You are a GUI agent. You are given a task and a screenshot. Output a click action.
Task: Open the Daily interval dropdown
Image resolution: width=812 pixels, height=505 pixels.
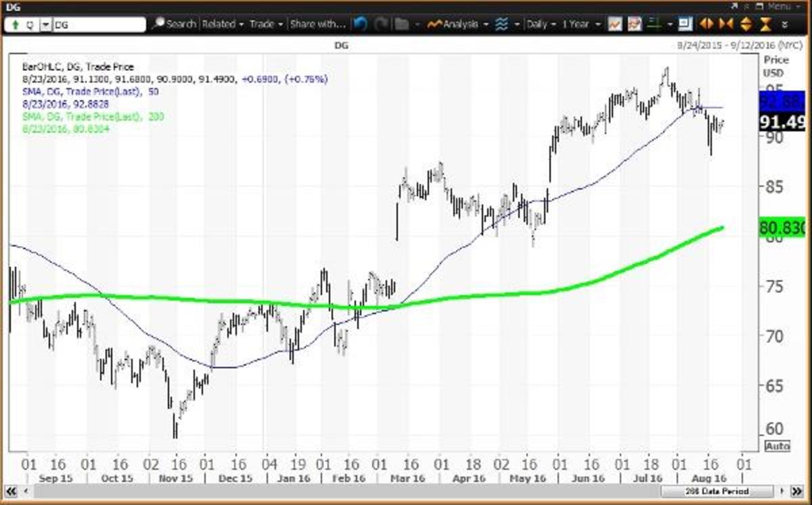540,24
